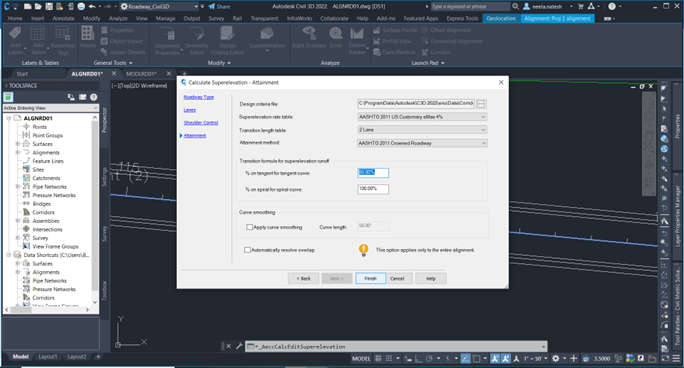
Task: Click the Clean Screen icon in status bar
Action: pyautogui.click(x=665, y=358)
